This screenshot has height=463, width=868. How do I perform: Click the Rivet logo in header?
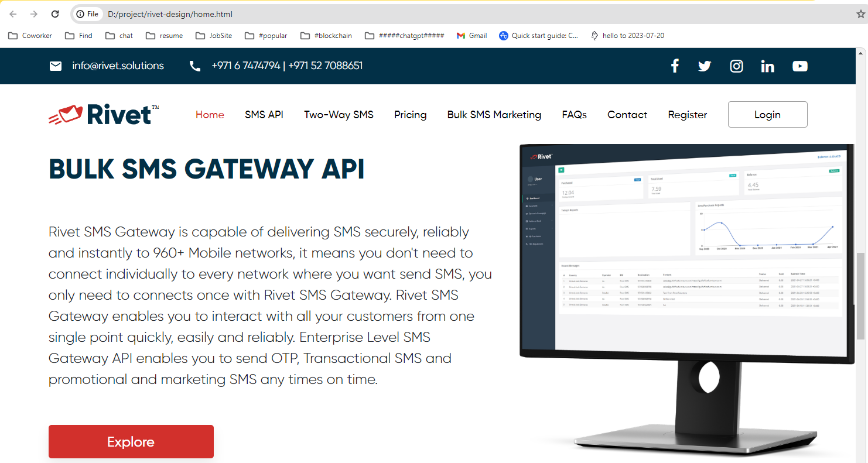[x=104, y=115]
